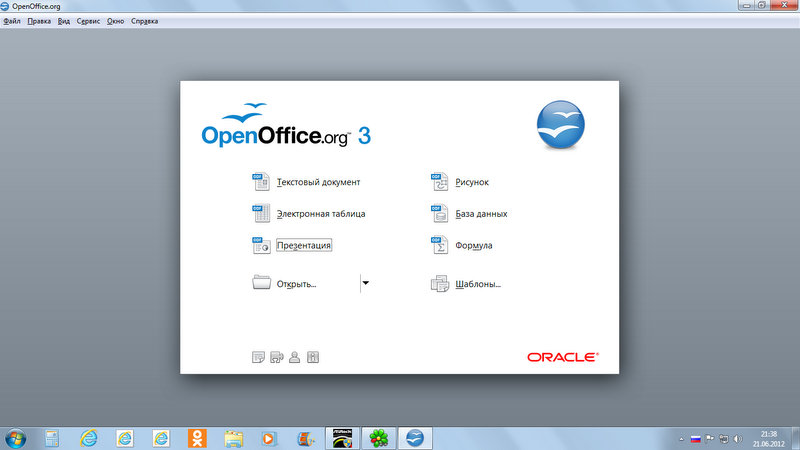This screenshot has width=800, height=450.
Task: Open Windows Media Player taskbar icon
Action: point(269,438)
